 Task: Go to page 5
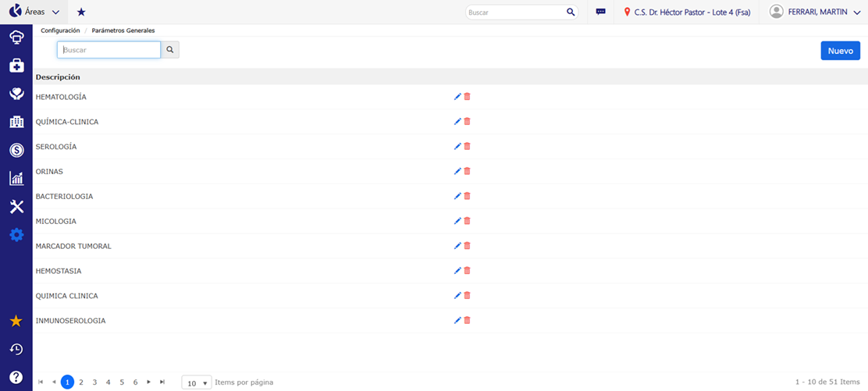coord(122,382)
